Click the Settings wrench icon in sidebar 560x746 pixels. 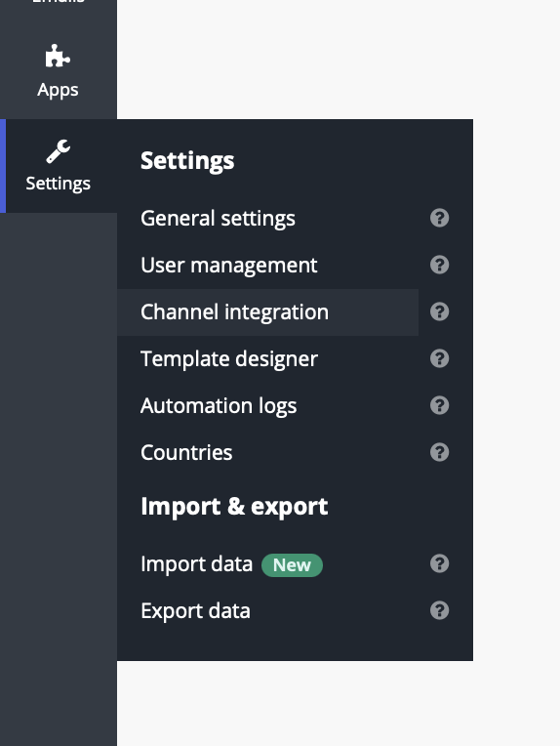tap(58, 151)
